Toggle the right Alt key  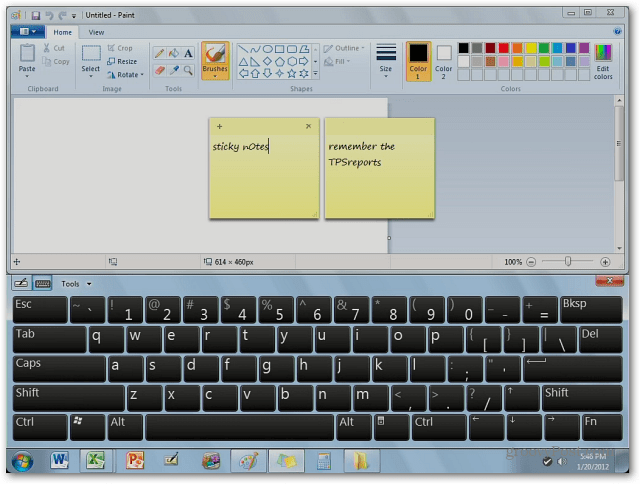point(354,427)
